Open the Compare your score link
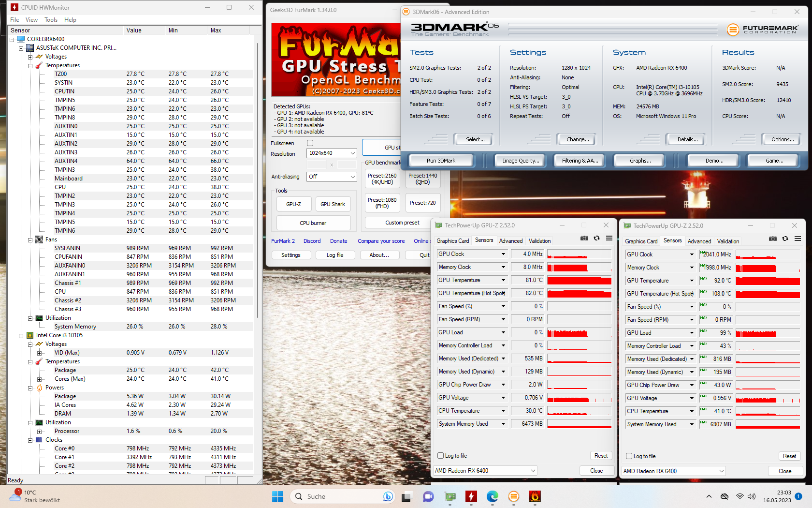The height and width of the screenshot is (508, 812). (381, 241)
